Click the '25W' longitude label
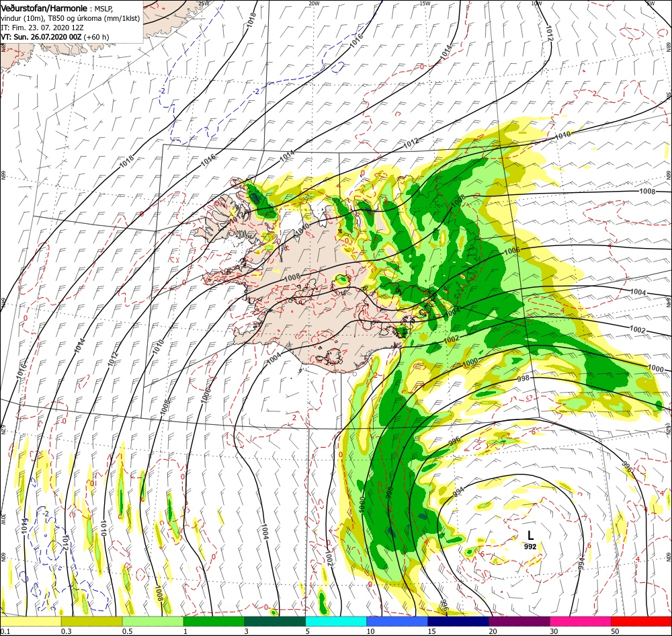The width and height of the screenshot is (672, 636). click(x=204, y=3)
